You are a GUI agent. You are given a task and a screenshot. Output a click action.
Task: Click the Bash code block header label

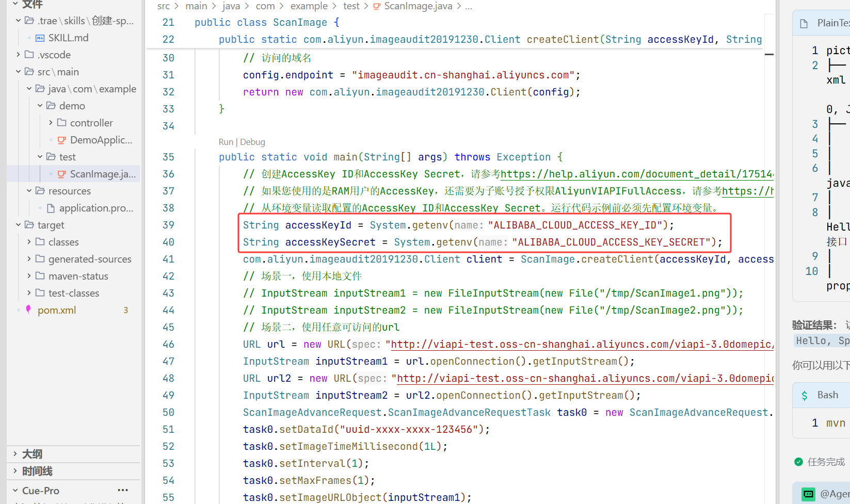(x=828, y=395)
